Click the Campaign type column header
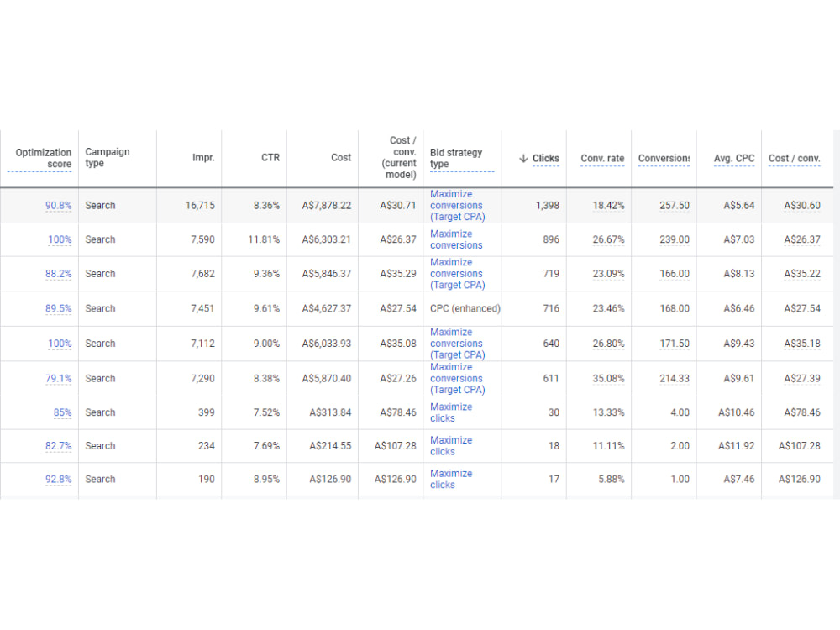The width and height of the screenshot is (840, 630). [108, 157]
